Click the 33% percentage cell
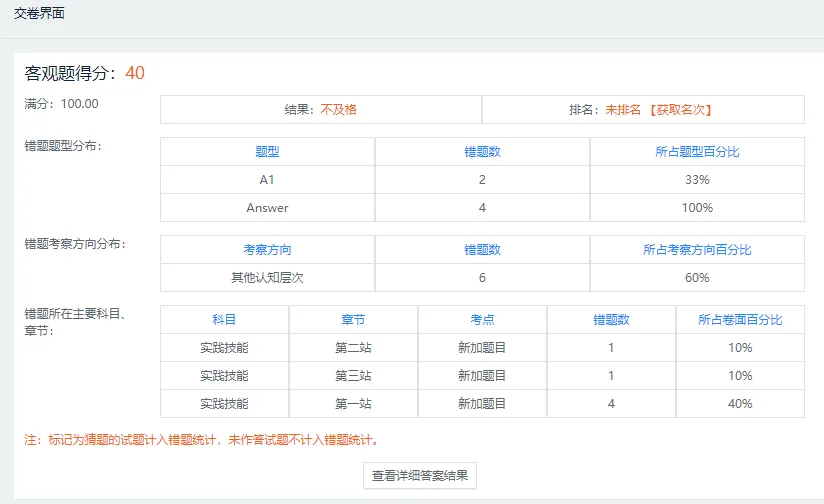 pyautogui.click(x=697, y=180)
